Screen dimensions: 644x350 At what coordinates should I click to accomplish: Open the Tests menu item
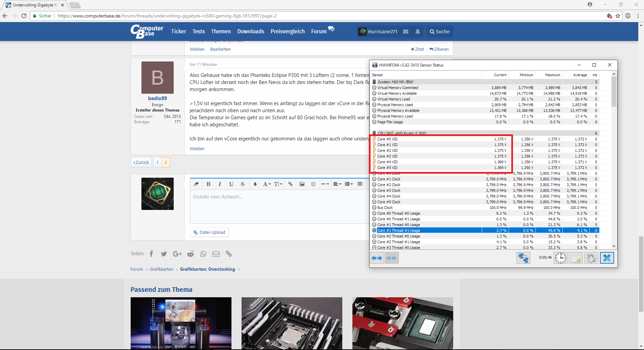[x=199, y=31]
